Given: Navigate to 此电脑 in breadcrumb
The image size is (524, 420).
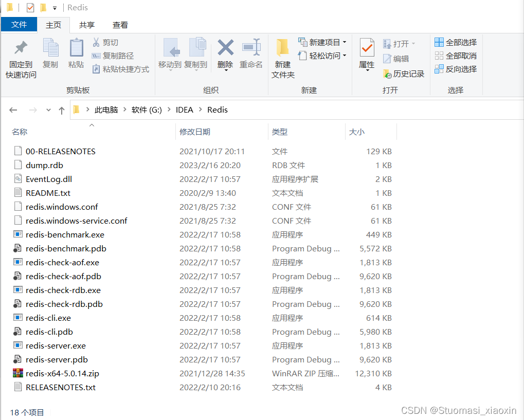Looking at the screenshot, I should click(x=106, y=110).
